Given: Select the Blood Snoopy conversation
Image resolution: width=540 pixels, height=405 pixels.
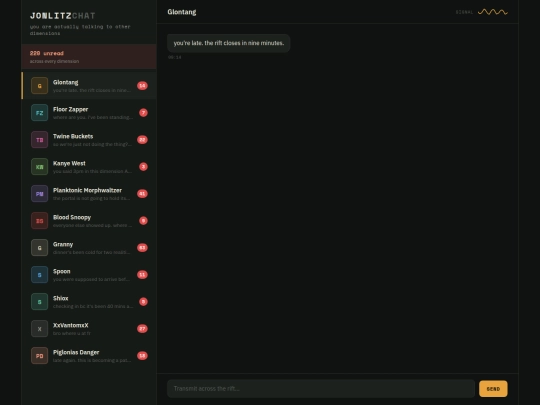Looking at the screenshot, I should (89, 221).
